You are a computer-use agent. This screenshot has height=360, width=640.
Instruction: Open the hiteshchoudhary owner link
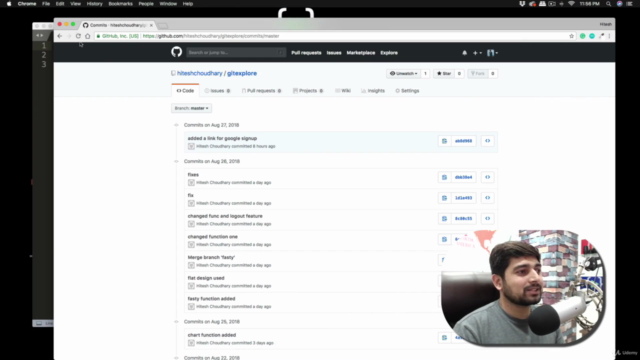point(200,73)
